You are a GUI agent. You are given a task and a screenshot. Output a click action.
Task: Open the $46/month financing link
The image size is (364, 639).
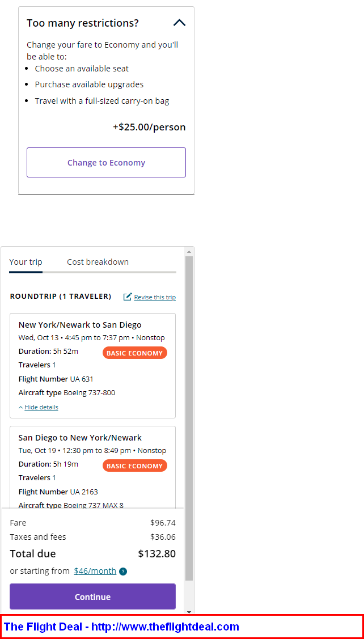[95, 571]
